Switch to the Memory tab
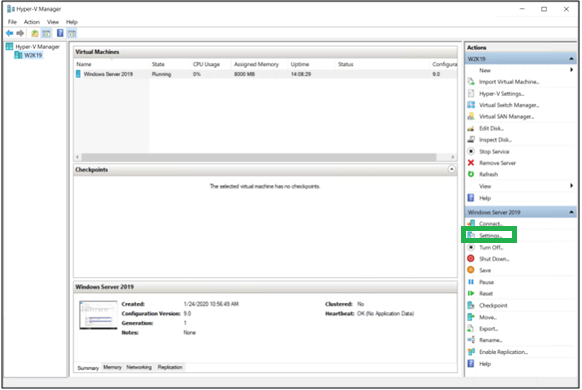The width and height of the screenshot is (582, 390). pos(112,367)
